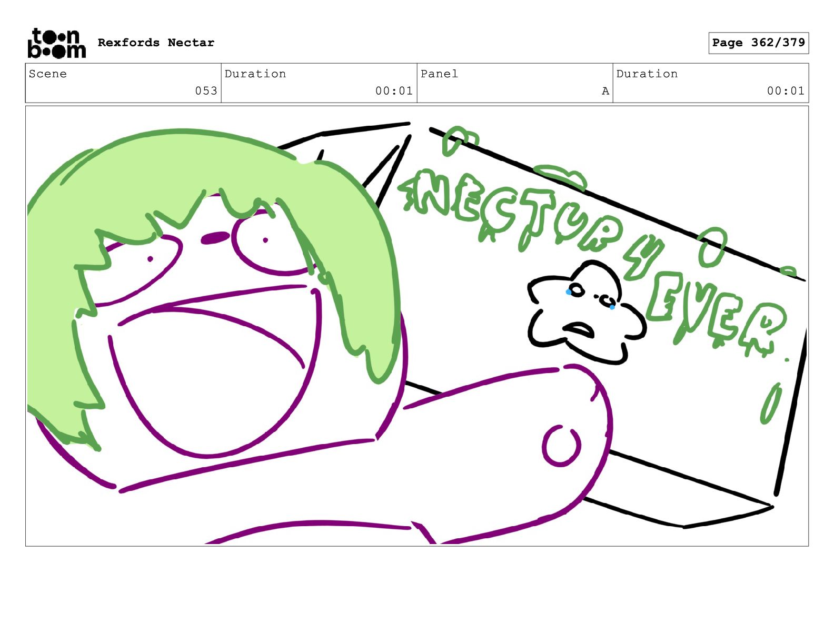Click the Duration label beside Panel

647,74
